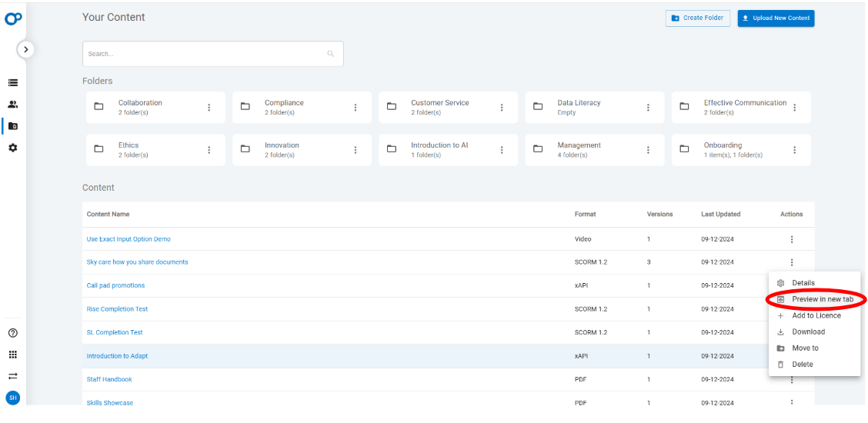Click the Create Folder button

pyautogui.click(x=697, y=18)
